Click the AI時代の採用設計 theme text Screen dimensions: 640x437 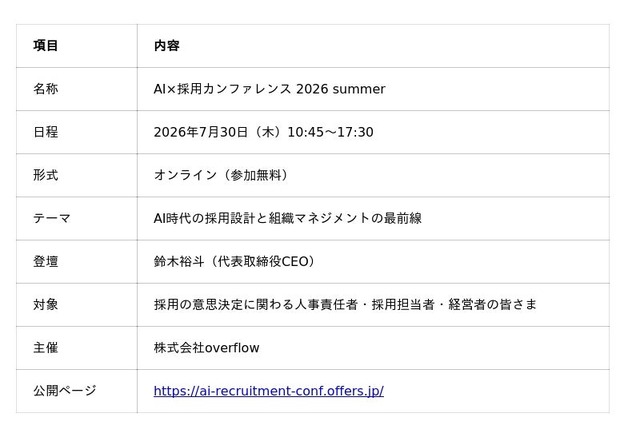(x=287, y=218)
